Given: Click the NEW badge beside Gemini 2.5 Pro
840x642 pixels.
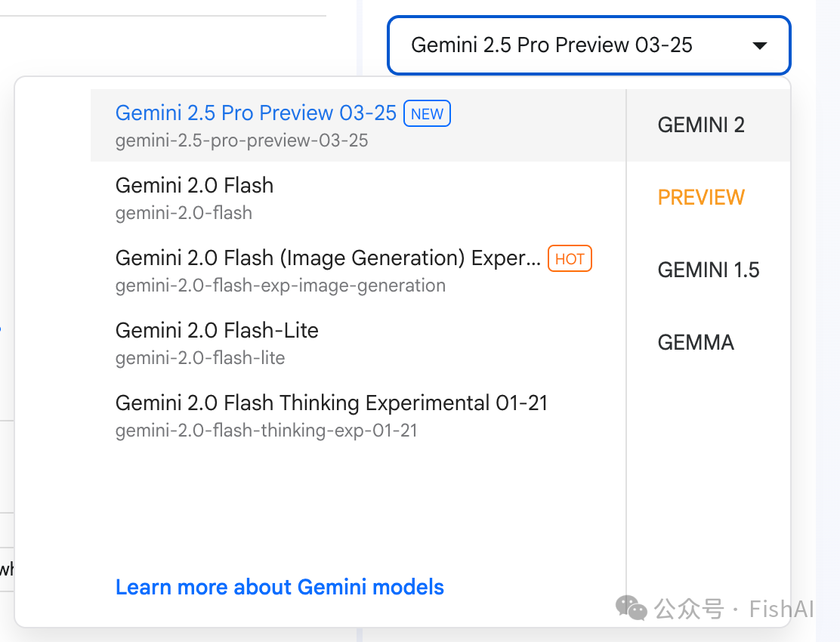Looking at the screenshot, I should (x=427, y=113).
